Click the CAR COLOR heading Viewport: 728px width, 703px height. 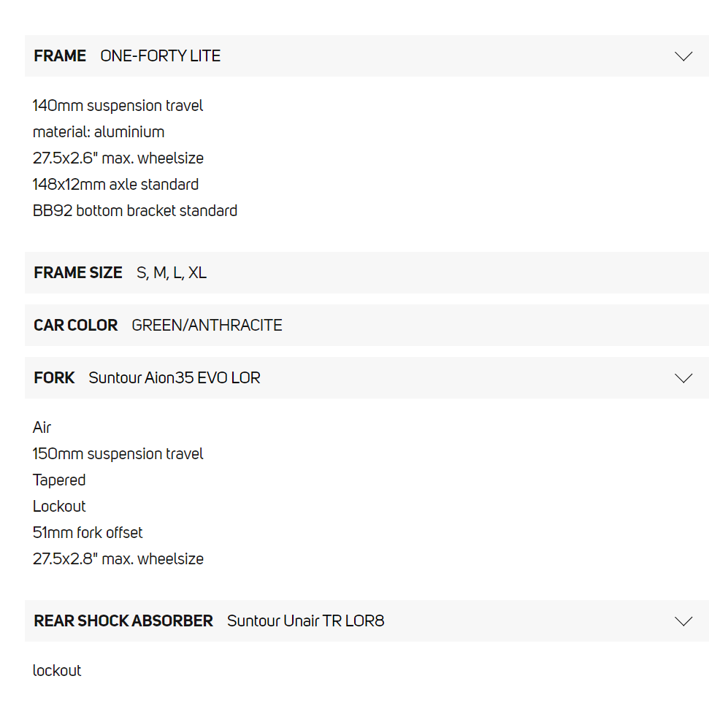tap(76, 326)
